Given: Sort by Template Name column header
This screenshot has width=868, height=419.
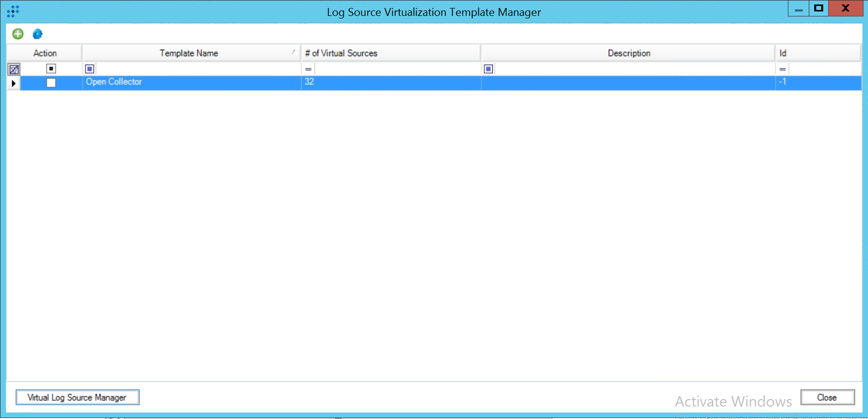Looking at the screenshot, I should [189, 53].
